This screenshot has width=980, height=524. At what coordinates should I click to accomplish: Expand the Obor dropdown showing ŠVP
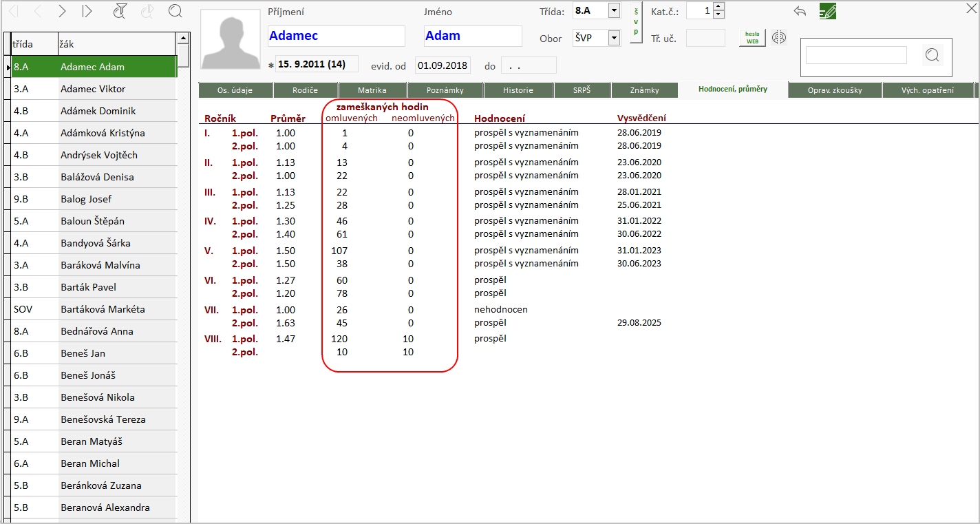(x=614, y=39)
